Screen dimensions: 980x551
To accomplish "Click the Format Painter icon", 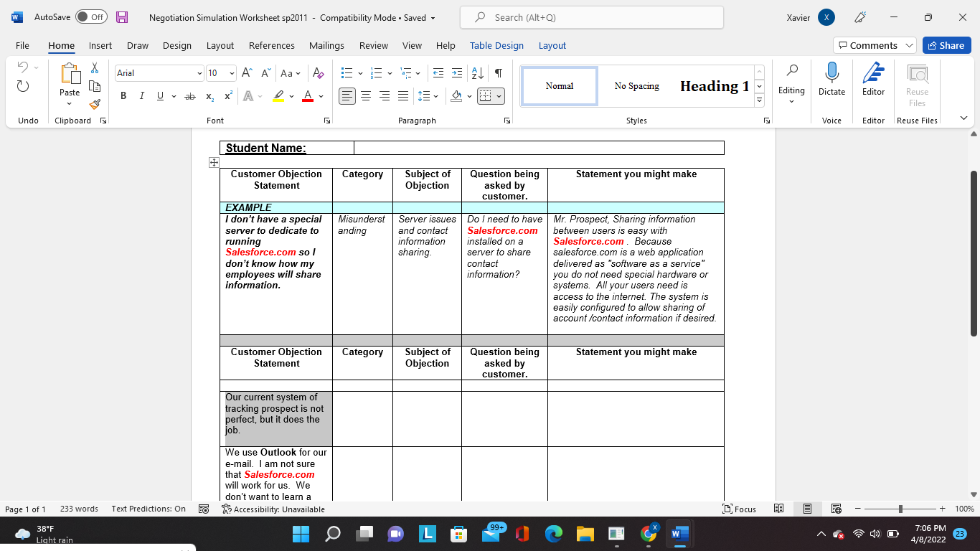I will [x=94, y=103].
